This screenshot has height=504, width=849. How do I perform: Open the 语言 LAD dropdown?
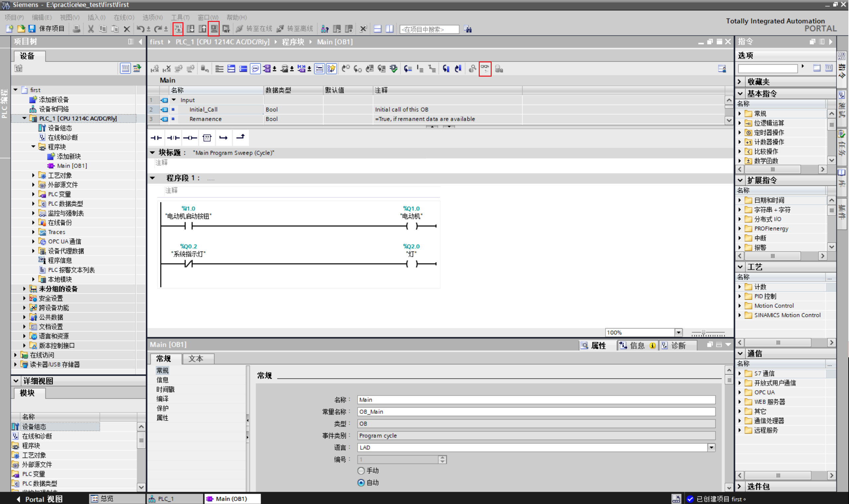pos(711,448)
